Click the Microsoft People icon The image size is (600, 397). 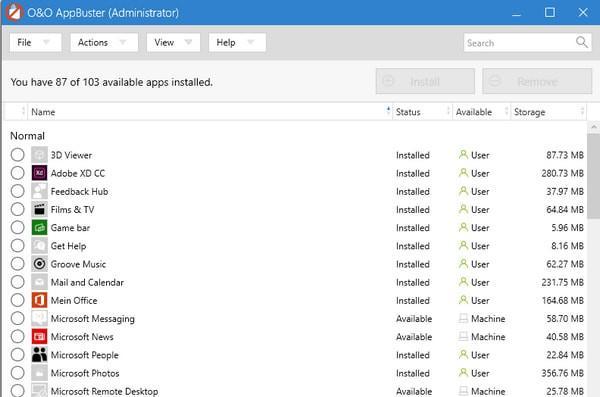click(39, 355)
